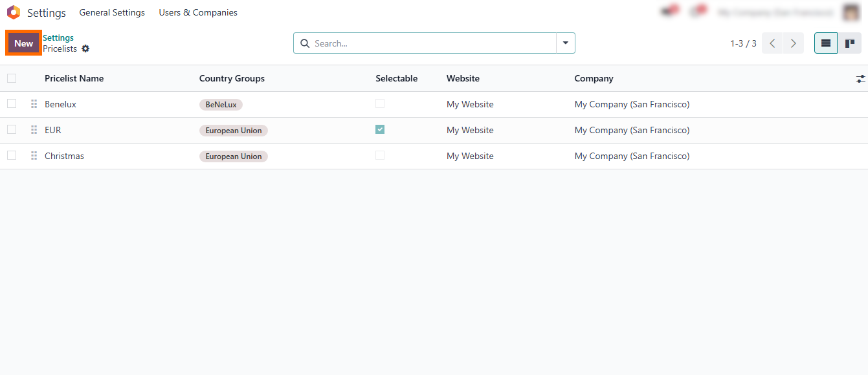Uncheck Selectable for EUR pricelist
This screenshot has height=375, width=868.
380,129
